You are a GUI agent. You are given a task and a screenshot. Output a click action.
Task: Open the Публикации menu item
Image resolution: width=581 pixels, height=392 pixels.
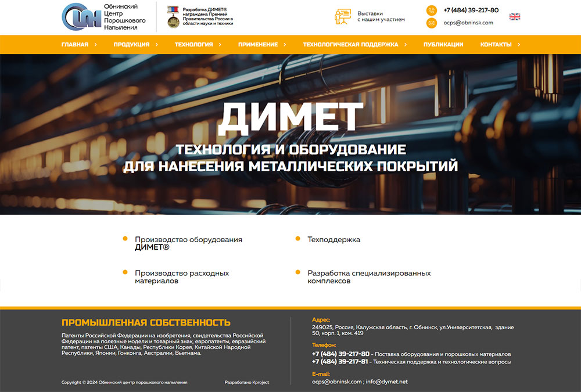(443, 45)
